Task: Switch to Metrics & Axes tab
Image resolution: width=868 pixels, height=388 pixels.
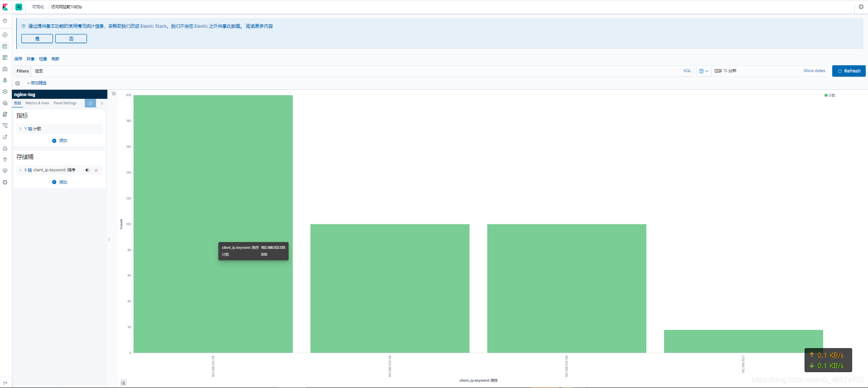Action: click(37, 103)
